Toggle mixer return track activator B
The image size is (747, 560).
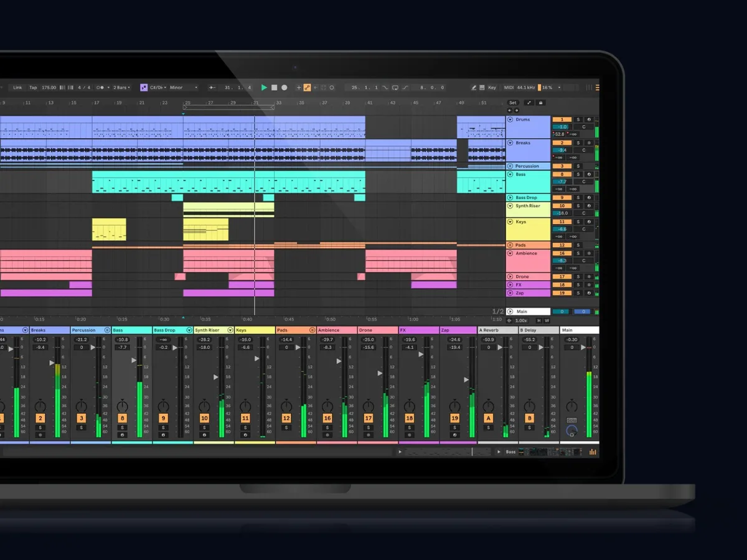[x=530, y=419]
